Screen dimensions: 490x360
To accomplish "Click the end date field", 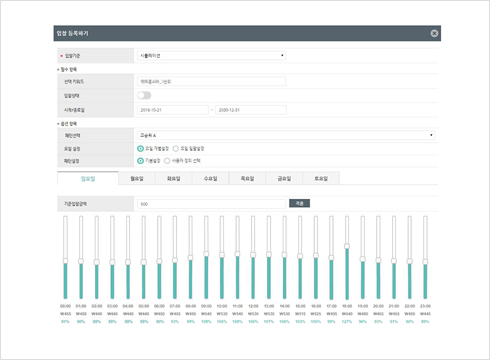I will tap(251, 110).
